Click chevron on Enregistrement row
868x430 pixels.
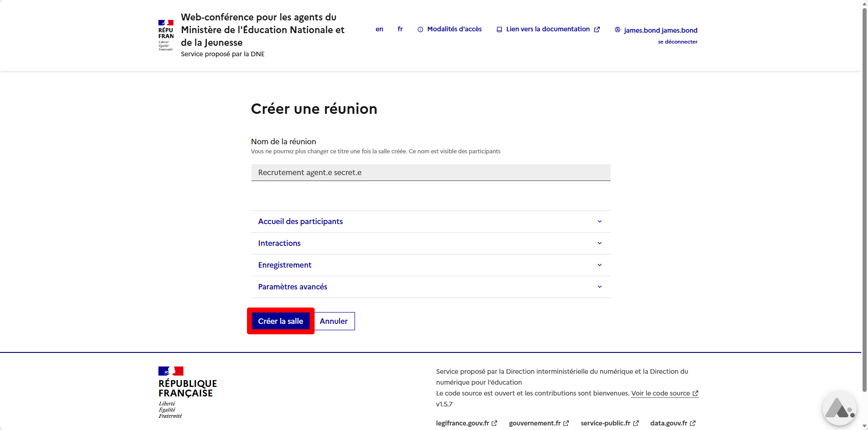pyautogui.click(x=600, y=265)
